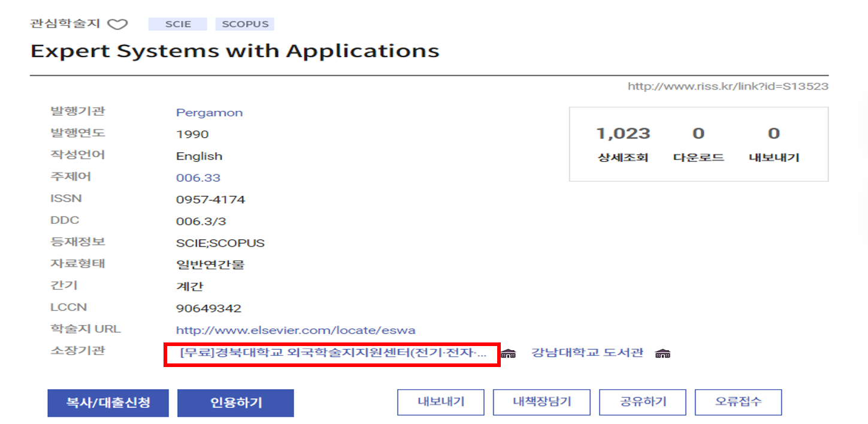This screenshot has width=868, height=424.
Task: Click the library icon after 강남대학교 도서관
Action: [663, 353]
